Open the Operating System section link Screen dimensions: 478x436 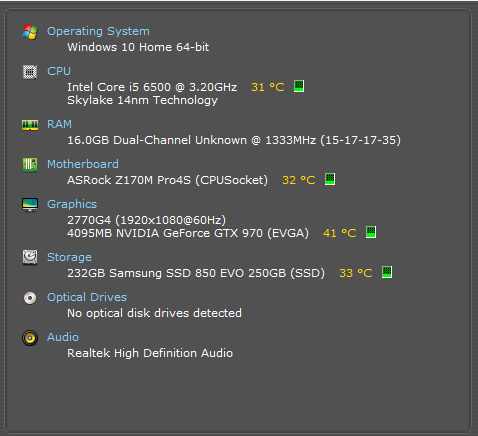coord(98,31)
